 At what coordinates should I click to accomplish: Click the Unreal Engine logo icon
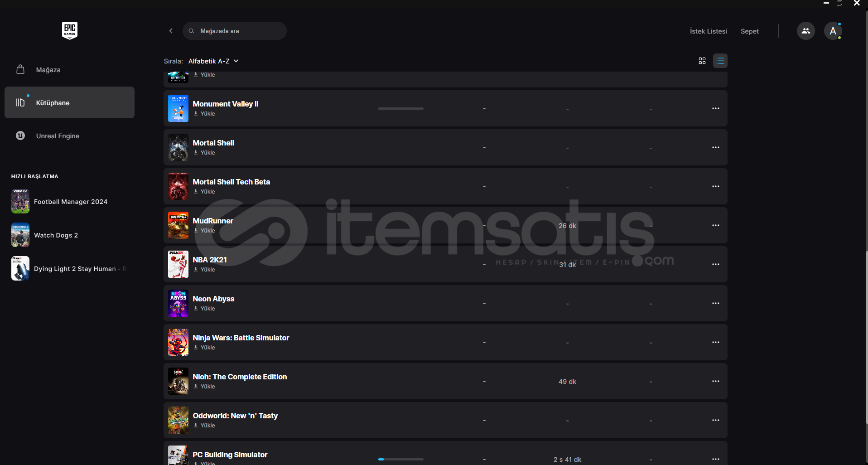coord(20,136)
